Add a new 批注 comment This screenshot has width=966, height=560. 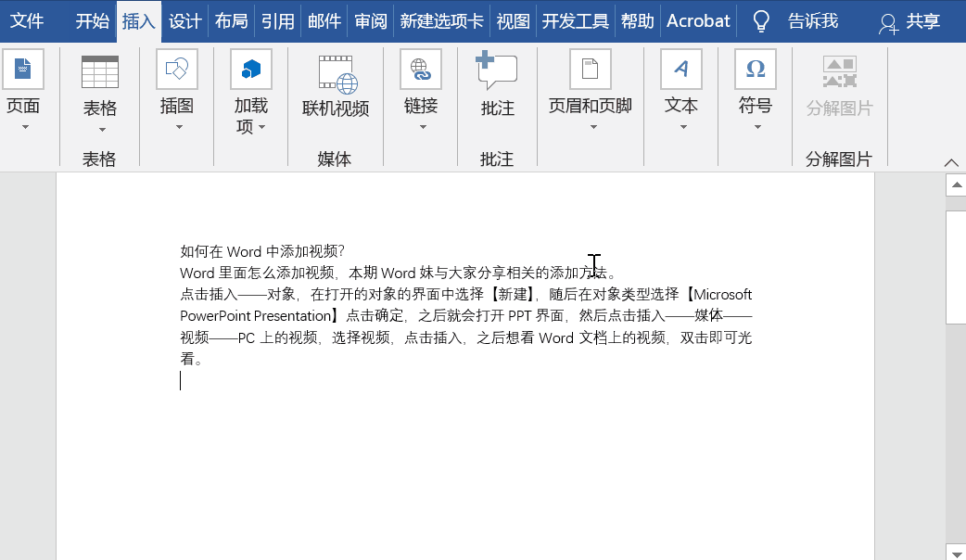(497, 83)
